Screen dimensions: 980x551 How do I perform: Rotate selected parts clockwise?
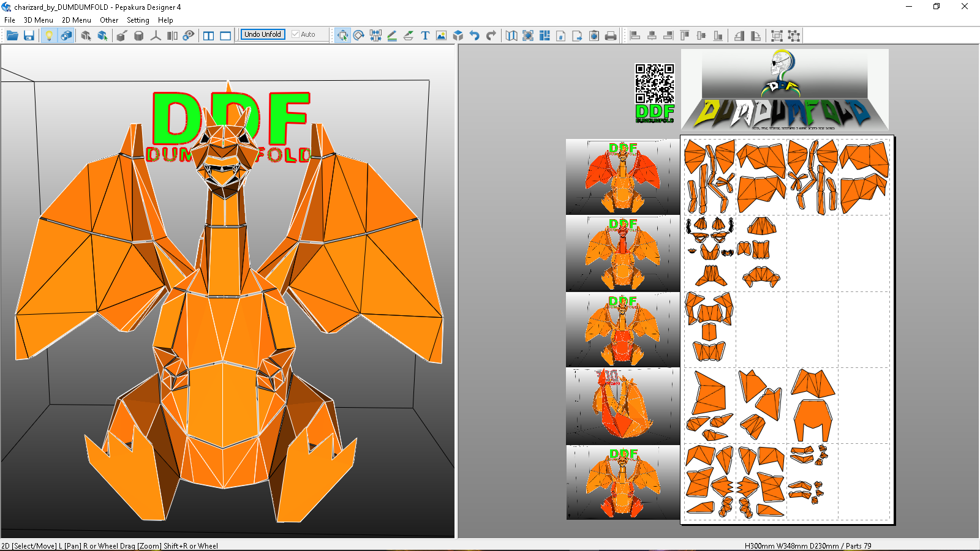[x=756, y=36]
